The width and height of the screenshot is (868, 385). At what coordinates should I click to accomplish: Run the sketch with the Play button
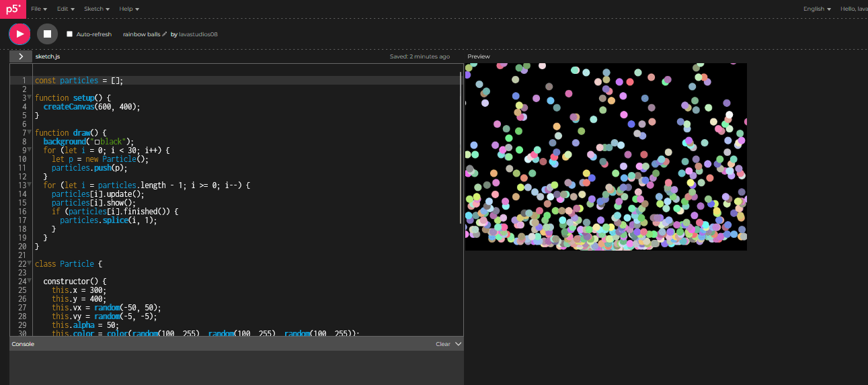pyautogui.click(x=19, y=34)
